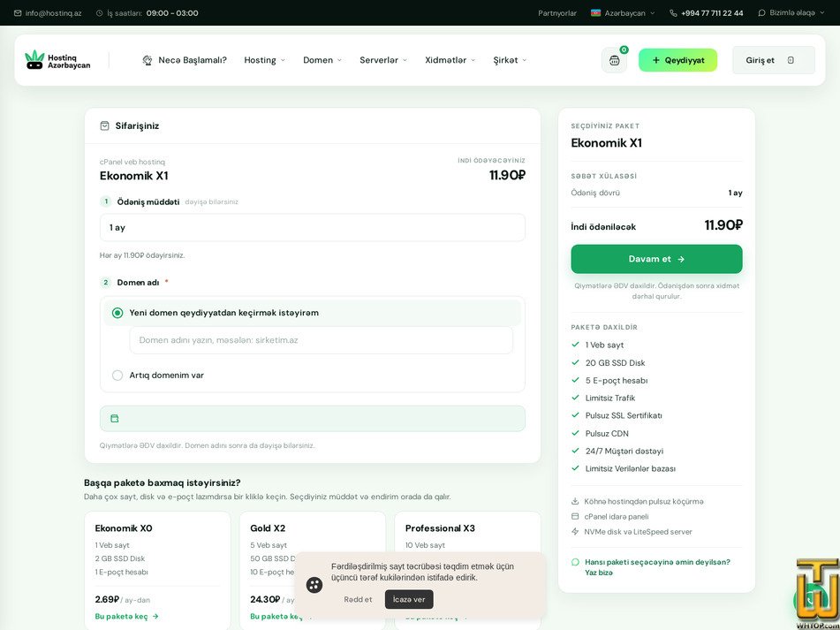
Task: Click Rədd et in the cookie banner
Action: (358, 599)
